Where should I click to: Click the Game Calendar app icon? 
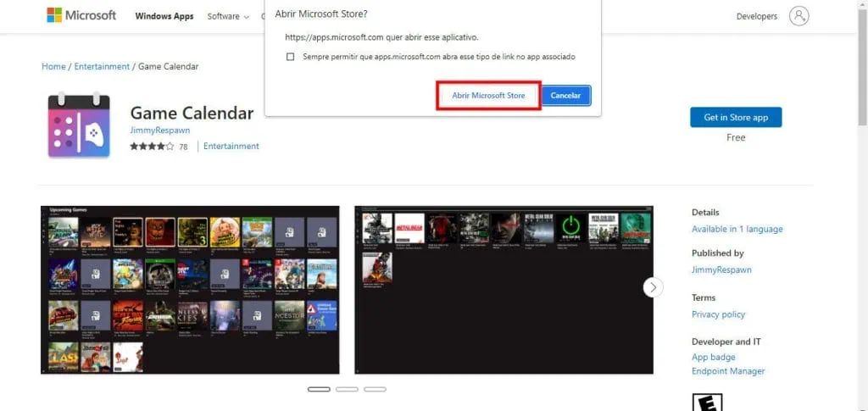[79, 125]
